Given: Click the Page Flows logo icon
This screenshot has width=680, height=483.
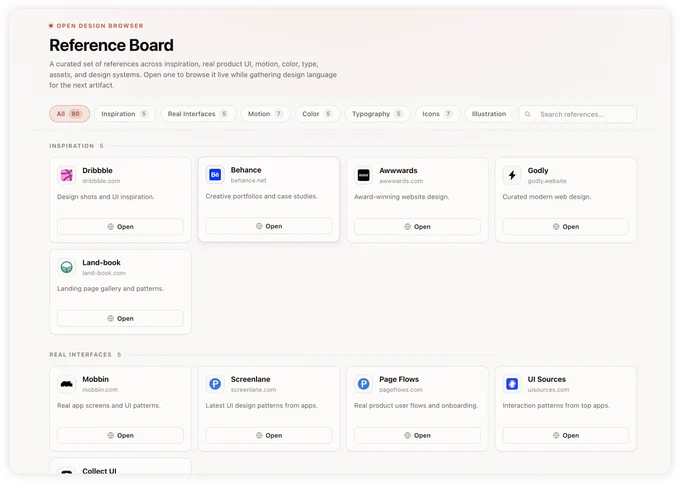Looking at the screenshot, I should 363,384.
